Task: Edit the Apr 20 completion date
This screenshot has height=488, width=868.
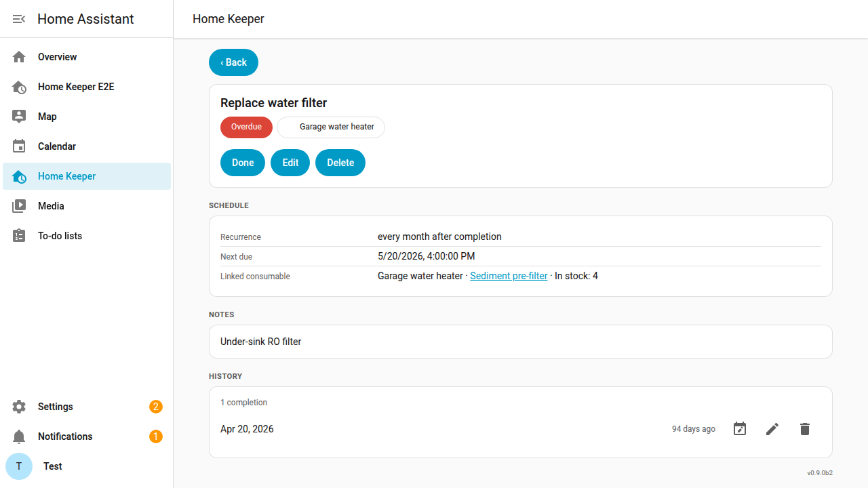Action: [740, 429]
